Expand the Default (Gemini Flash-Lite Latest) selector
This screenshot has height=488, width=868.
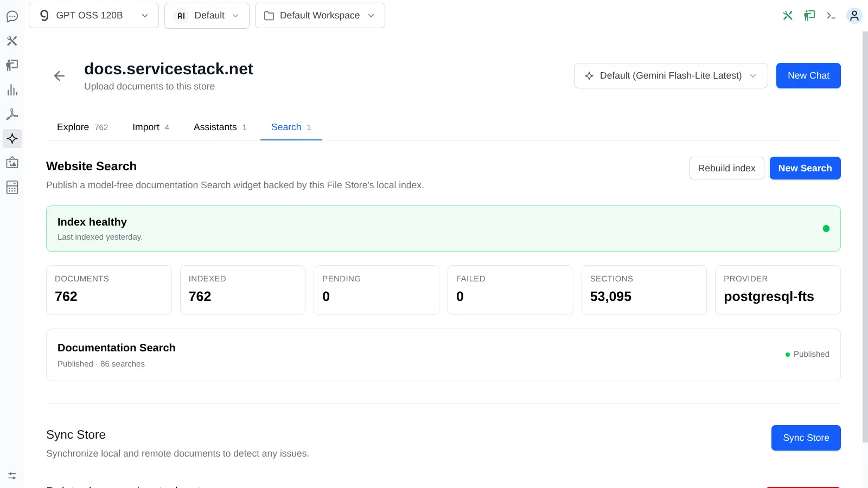671,75
